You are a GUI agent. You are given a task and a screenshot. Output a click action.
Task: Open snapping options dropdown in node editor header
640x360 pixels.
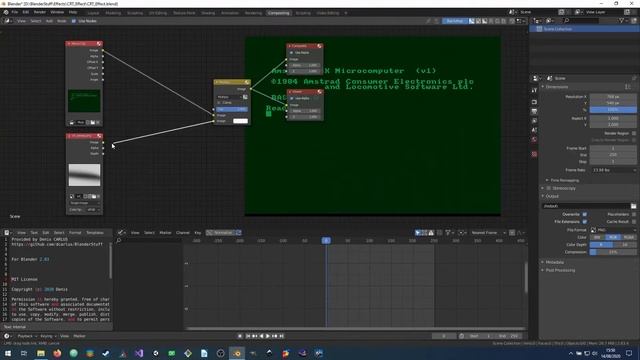pos(521,21)
